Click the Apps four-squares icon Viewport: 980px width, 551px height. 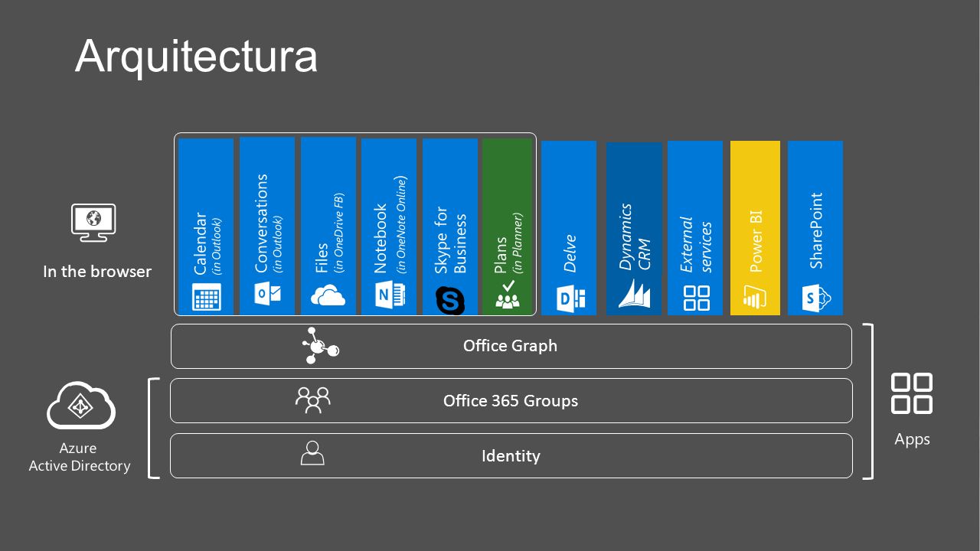[912, 393]
